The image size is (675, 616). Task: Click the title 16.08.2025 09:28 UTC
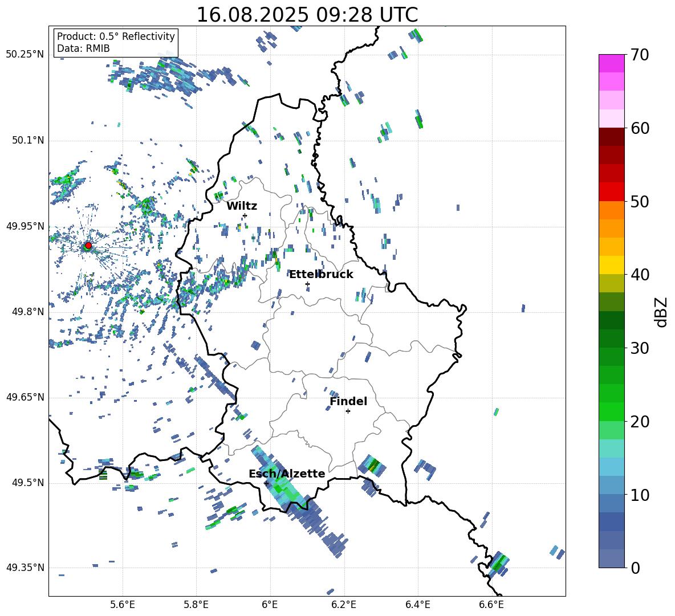coord(307,15)
